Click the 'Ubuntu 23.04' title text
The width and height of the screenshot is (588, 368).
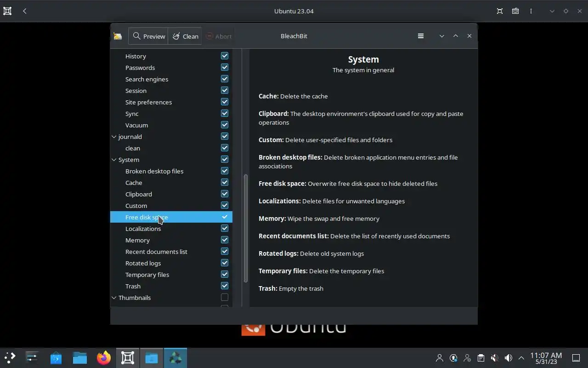[294, 11]
